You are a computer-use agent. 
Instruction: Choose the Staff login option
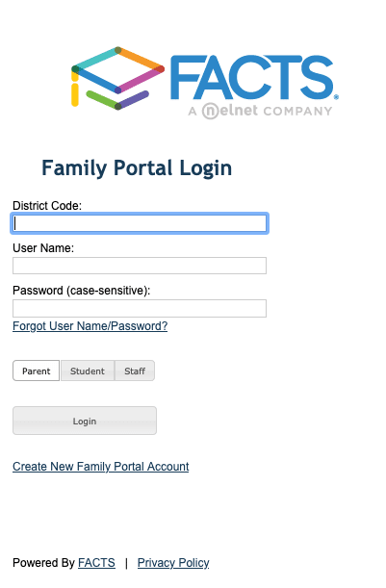click(135, 371)
